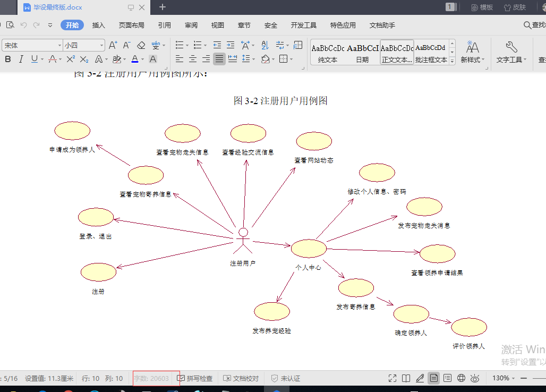Screen dimensions: 546x392
Task: Expand the styles gallery
Action: pos(452,61)
